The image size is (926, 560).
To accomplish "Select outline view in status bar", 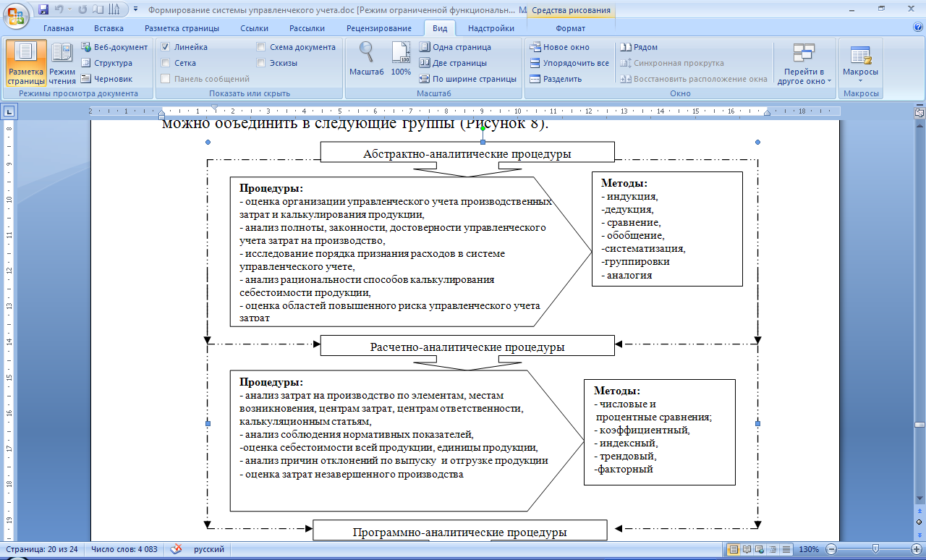I will coord(773,549).
